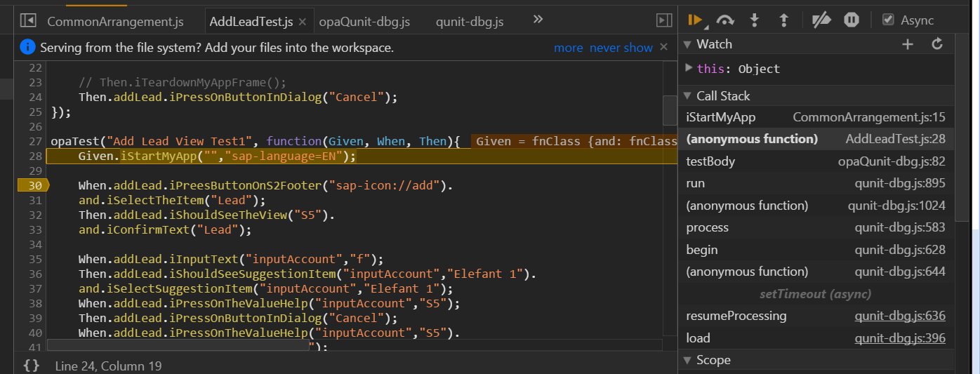Select anonymous function qunit-dbg.js:1024 frame

816,206
